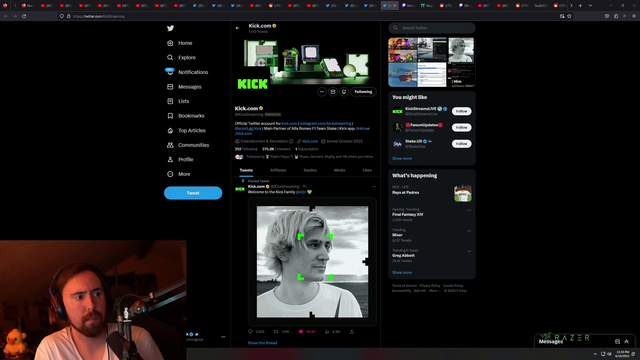Viewport: 640px width, 360px height.
Task: Click the Twitter bird logo
Action: coord(170,28)
